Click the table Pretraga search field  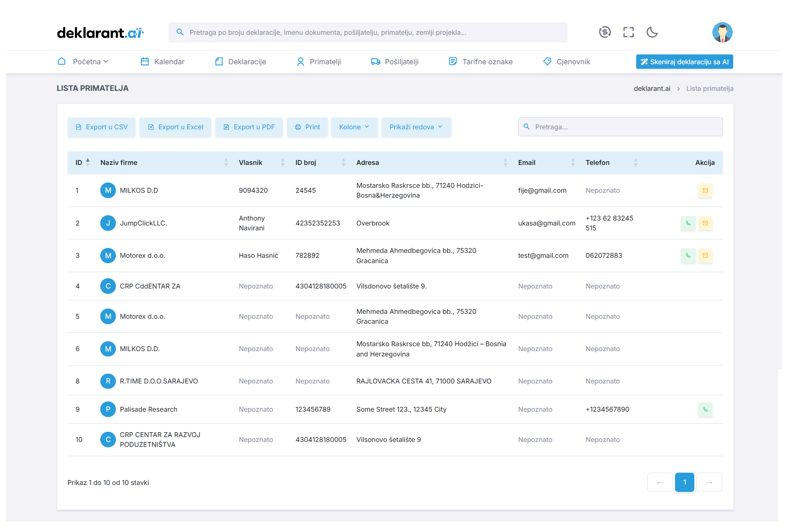click(x=620, y=127)
